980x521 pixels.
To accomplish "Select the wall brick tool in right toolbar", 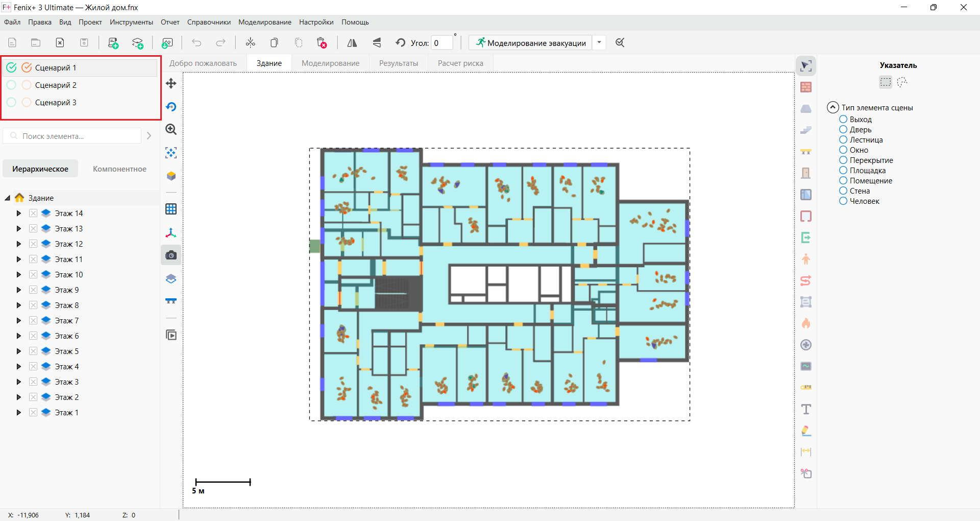I will tap(806, 87).
